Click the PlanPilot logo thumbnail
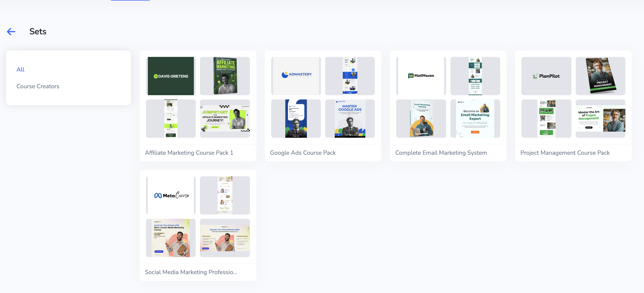Image resolution: width=644 pixels, height=293 pixels. click(x=546, y=76)
